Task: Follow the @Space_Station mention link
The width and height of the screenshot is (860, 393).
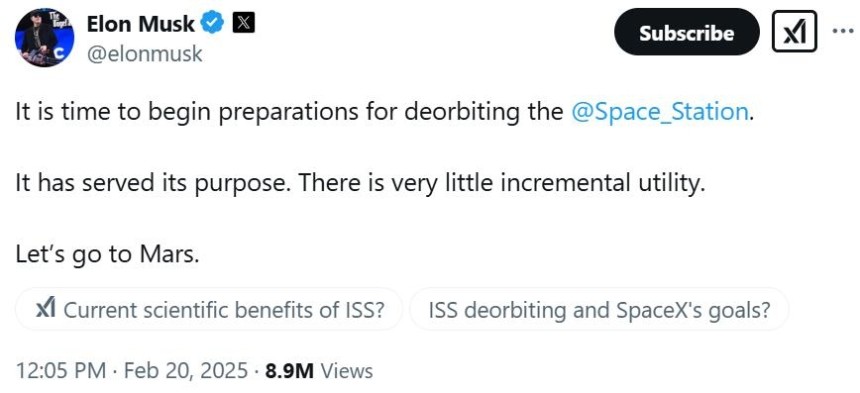Action: pyautogui.click(x=659, y=112)
